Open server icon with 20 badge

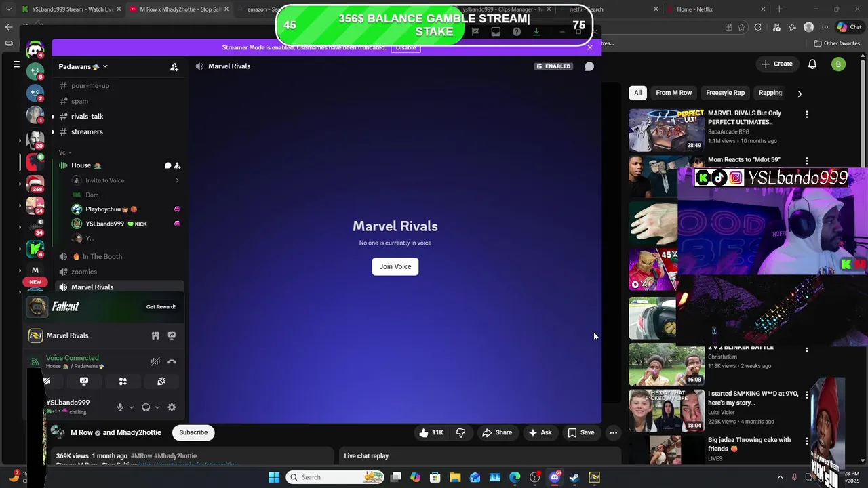35,139
